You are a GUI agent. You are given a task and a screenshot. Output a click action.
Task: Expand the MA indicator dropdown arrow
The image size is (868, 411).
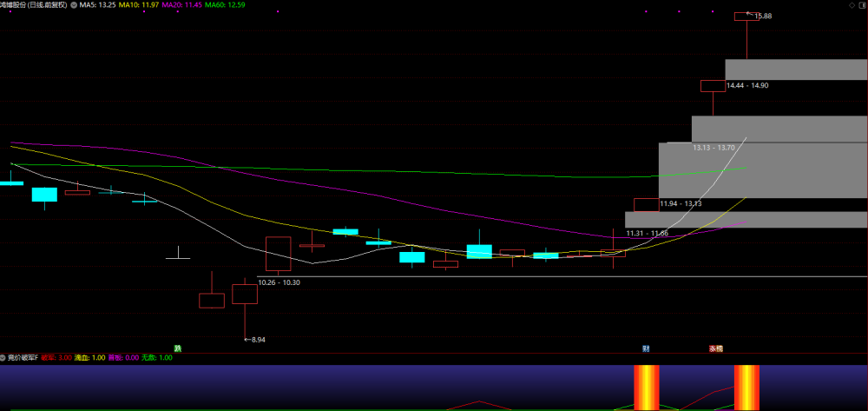coord(74,5)
